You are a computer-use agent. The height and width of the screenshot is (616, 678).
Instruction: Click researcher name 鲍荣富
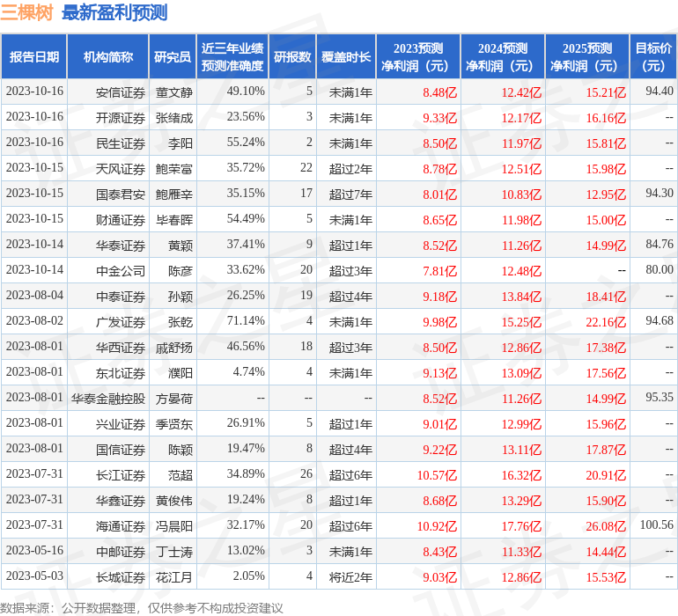[x=174, y=169]
